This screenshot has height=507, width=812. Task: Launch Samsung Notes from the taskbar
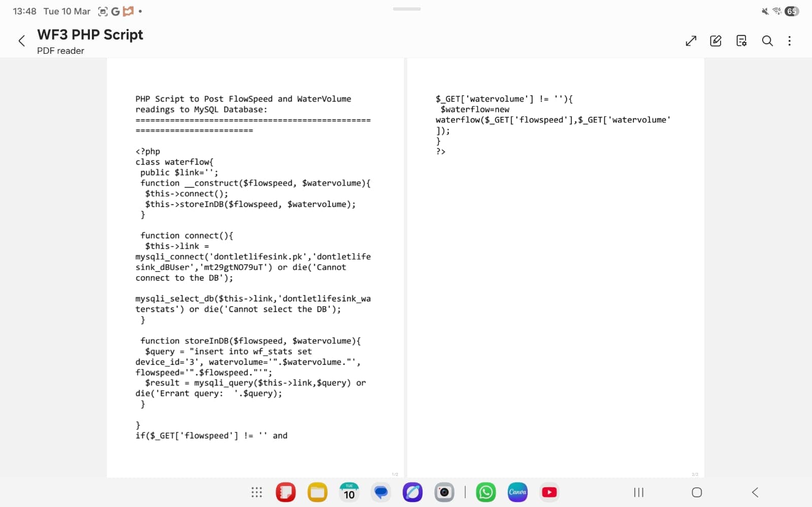point(285,492)
